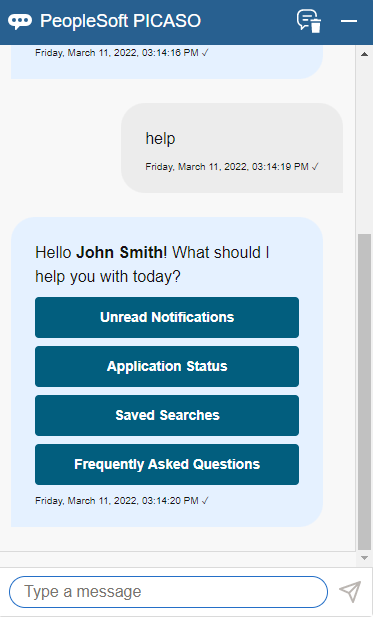This screenshot has width=374, height=624.
Task: Focus the Type a message field
Action: (168, 592)
